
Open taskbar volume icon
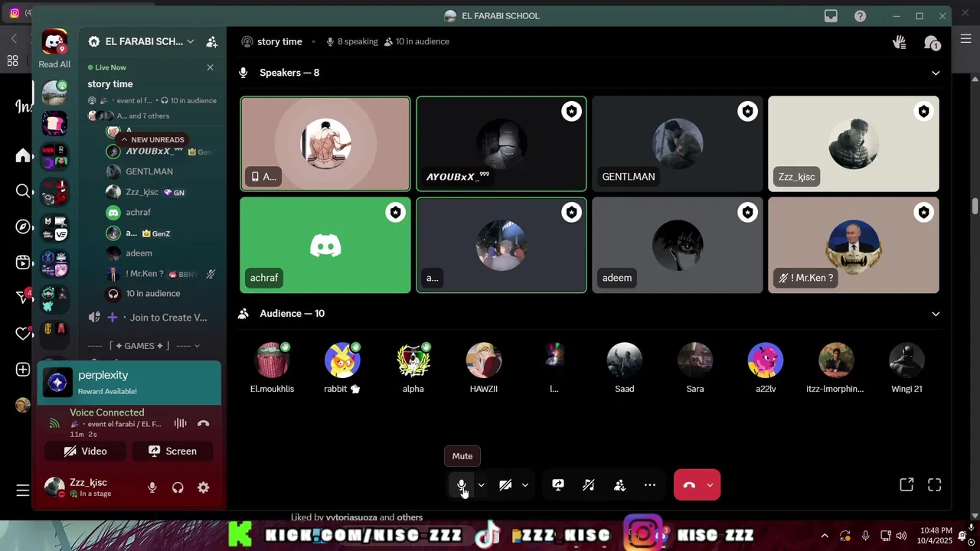(x=902, y=536)
